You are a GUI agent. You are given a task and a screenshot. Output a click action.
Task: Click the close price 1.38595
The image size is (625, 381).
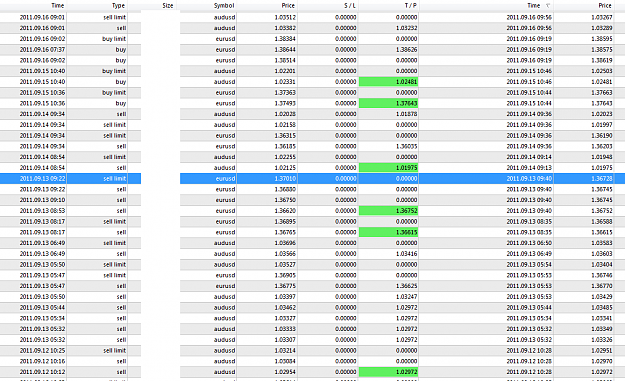pyautogui.click(x=602, y=39)
